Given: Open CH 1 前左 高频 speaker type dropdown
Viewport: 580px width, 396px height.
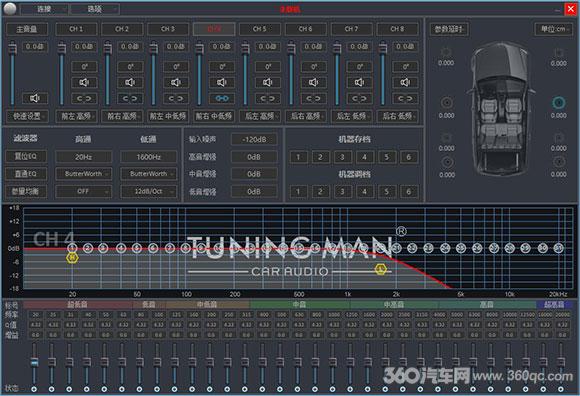Looking at the screenshot, I should 77,116.
